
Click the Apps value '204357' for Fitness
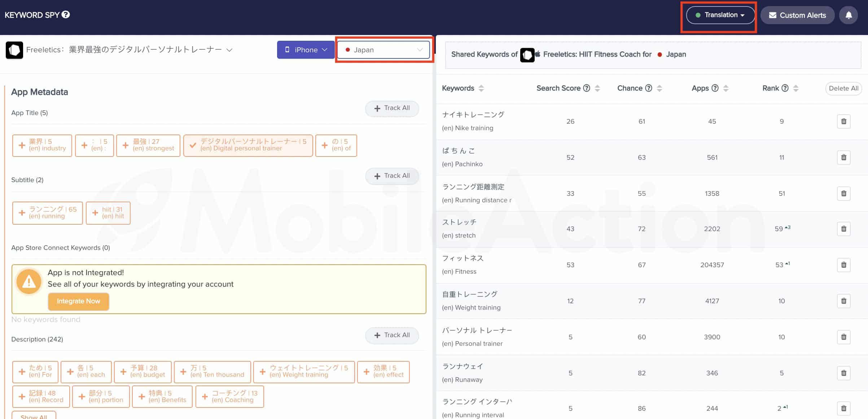click(712, 265)
